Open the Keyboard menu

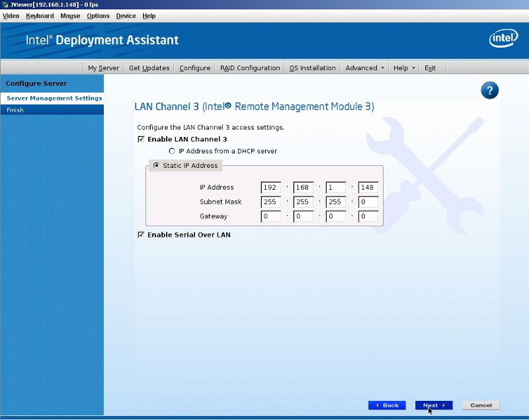(x=40, y=16)
